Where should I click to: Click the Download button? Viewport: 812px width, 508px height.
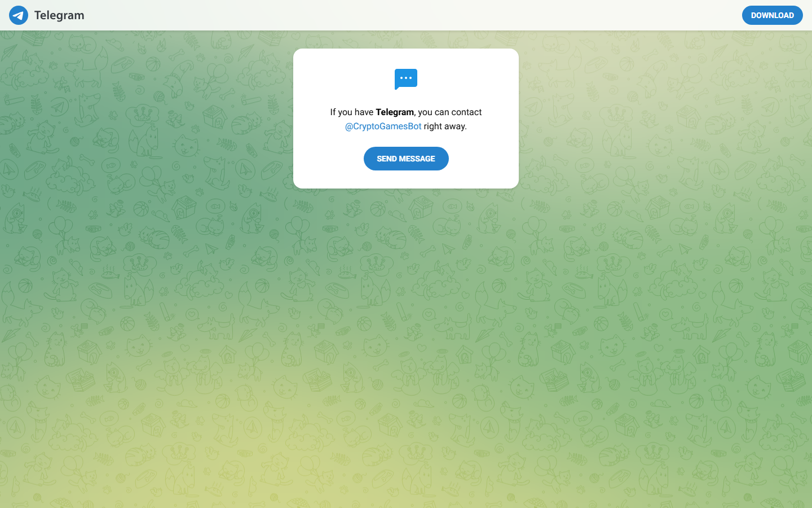click(x=772, y=15)
